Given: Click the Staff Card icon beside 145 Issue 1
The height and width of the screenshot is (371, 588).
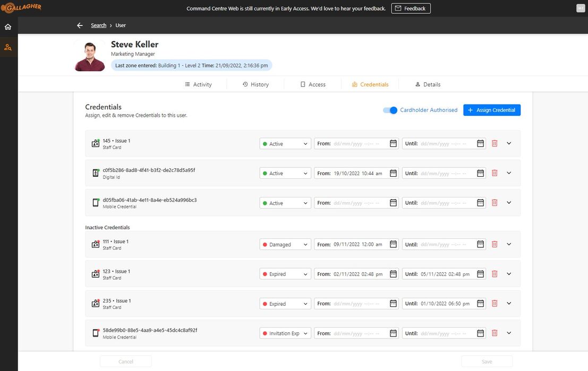Looking at the screenshot, I should (x=96, y=143).
